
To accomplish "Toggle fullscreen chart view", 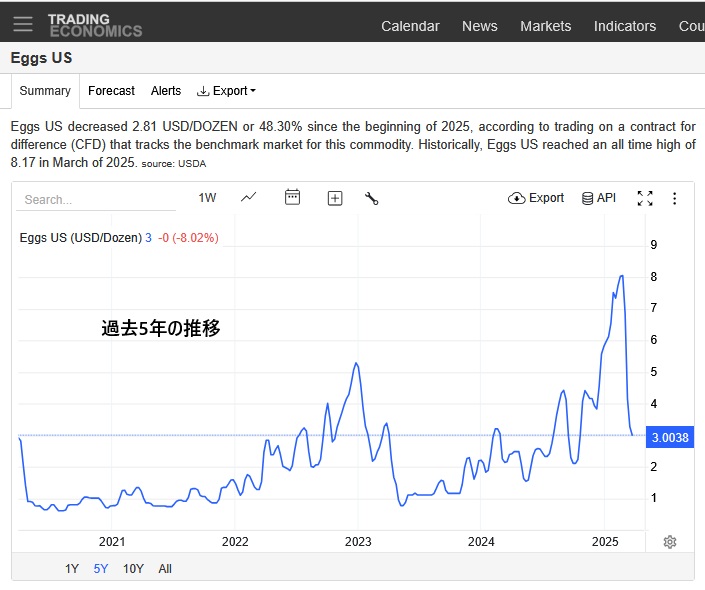I will click(x=645, y=198).
